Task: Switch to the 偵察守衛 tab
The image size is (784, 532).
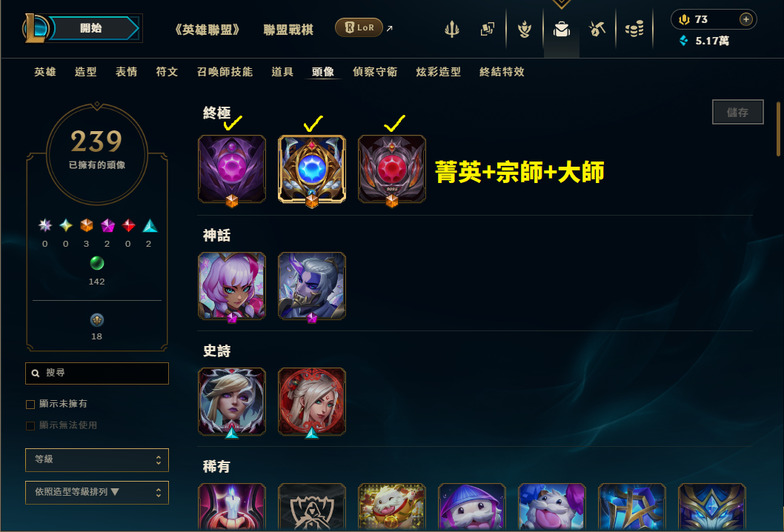Action: click(375, 72)
